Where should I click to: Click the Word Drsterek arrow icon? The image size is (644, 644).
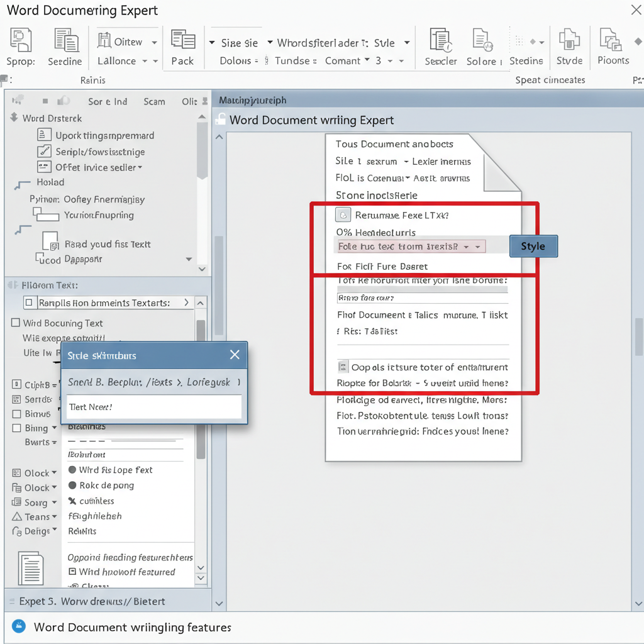[14, 117]
